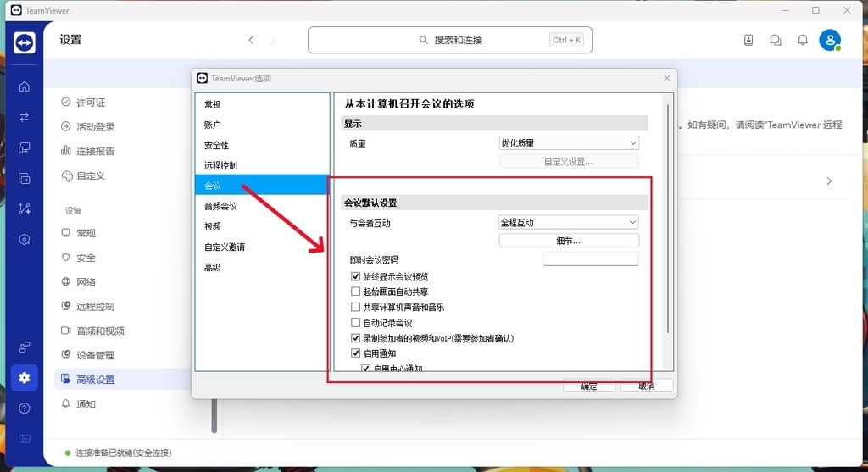Open the integrations link sidebar icon
This screenshot has height=472, width=868.
coord(25,347)
